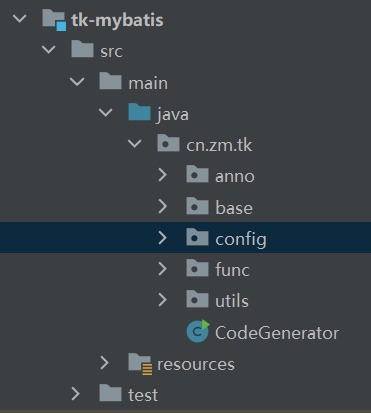The width and height of the screenshot is (371, 413).
Task: Collapse the main folder chevron
Action: click(77, 81)
